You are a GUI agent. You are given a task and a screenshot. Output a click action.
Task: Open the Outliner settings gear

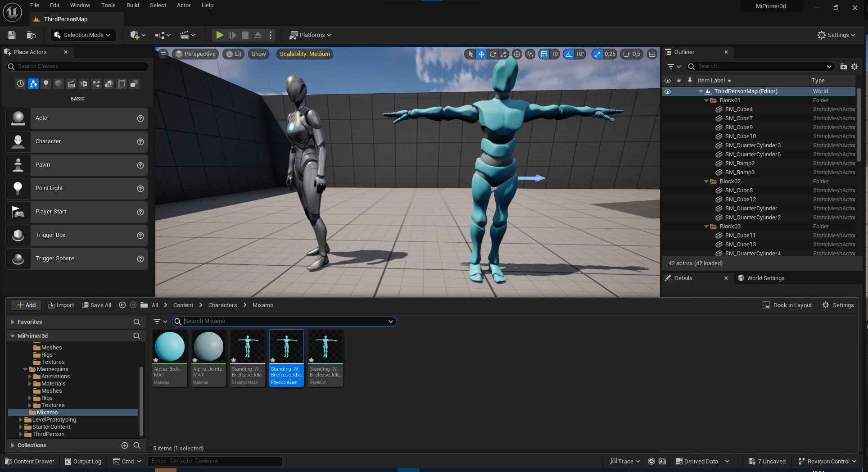[x=854, y=67]
